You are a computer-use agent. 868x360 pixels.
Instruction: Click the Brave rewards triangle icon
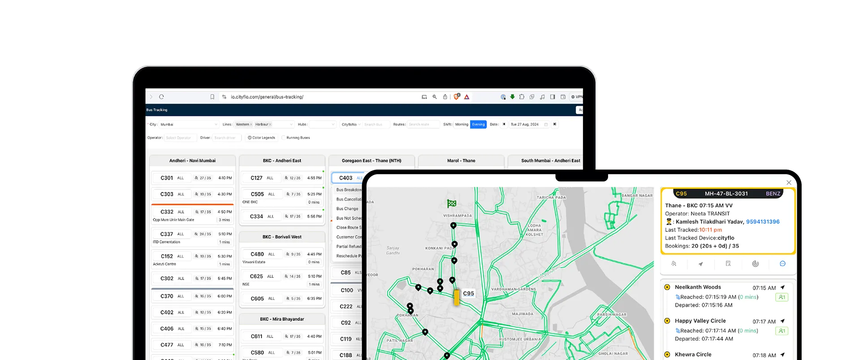(x=466, y=97)
